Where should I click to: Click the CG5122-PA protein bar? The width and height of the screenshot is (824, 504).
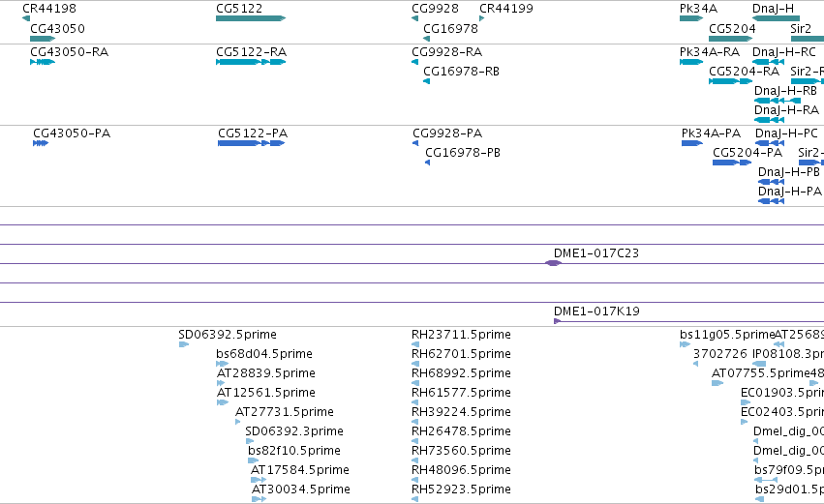tap(251, 143)
